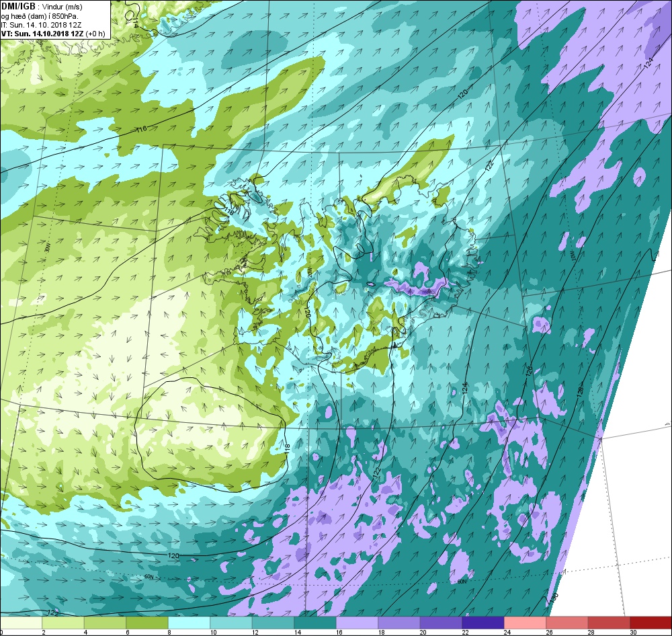Click the bold 'VT: Sun. 14.10.2018 12Z (+0 h)' line

point(53,34)
